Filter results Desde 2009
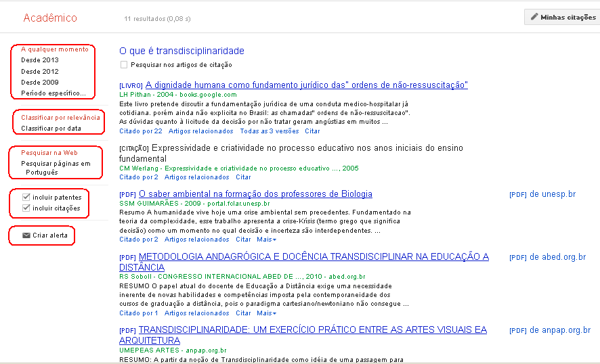 pos(40,82)
